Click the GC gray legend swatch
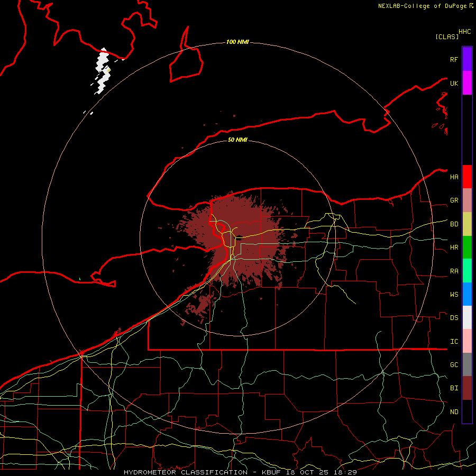This screenshot has height=476, width=476. (467, 364)
